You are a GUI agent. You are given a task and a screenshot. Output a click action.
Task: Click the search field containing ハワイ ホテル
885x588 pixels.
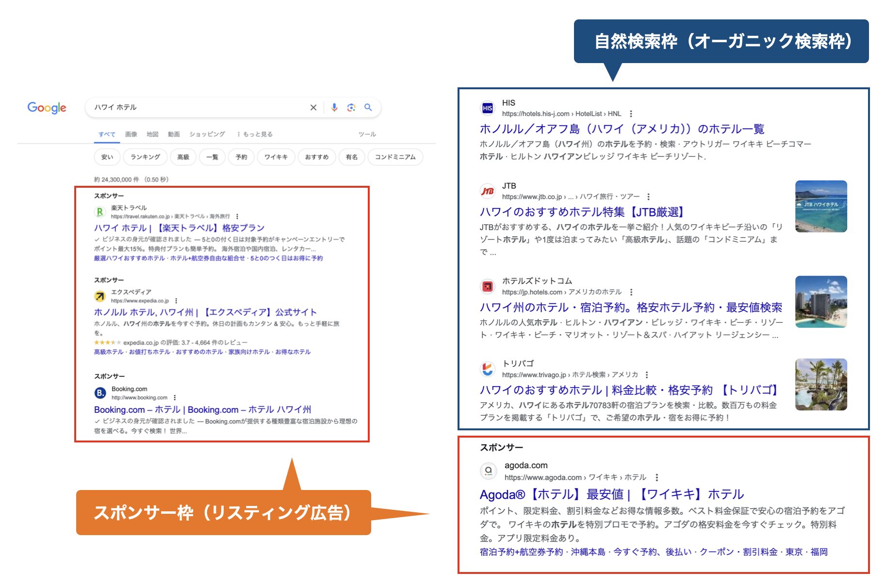click(194, 107)
